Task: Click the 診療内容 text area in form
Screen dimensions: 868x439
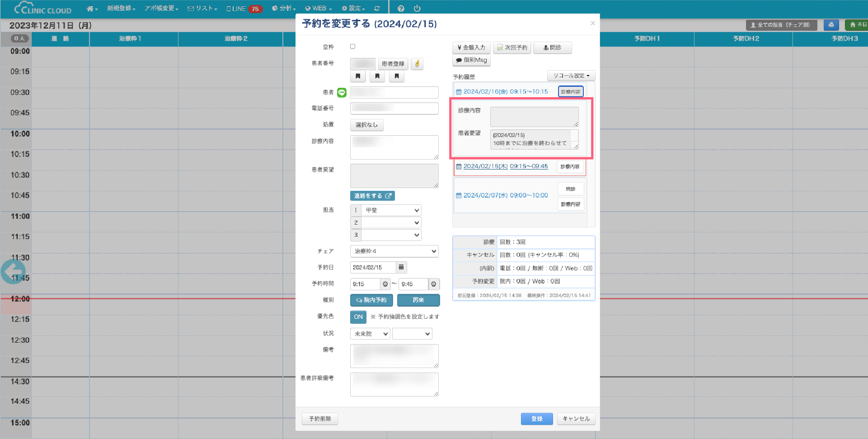Action: click(394, 147)
